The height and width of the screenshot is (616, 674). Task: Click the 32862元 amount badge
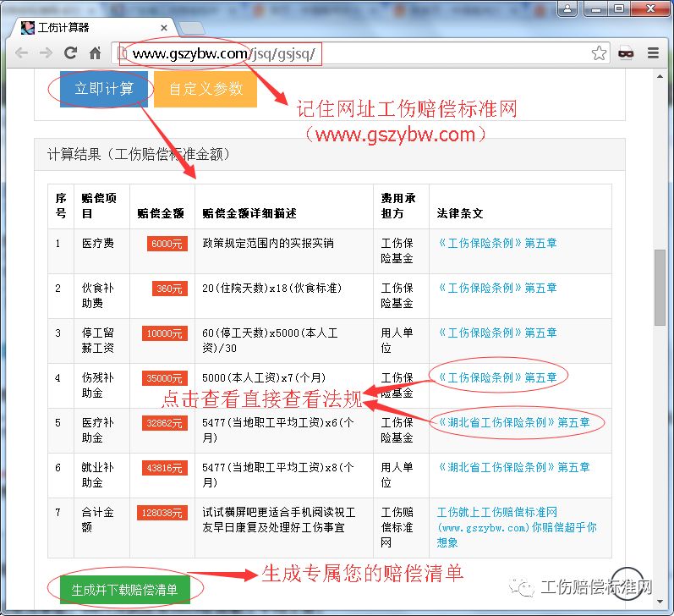pos(165,423)
